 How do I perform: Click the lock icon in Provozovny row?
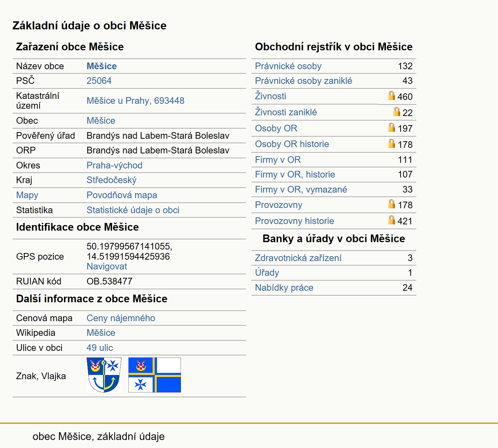click(x=391, y=204)
